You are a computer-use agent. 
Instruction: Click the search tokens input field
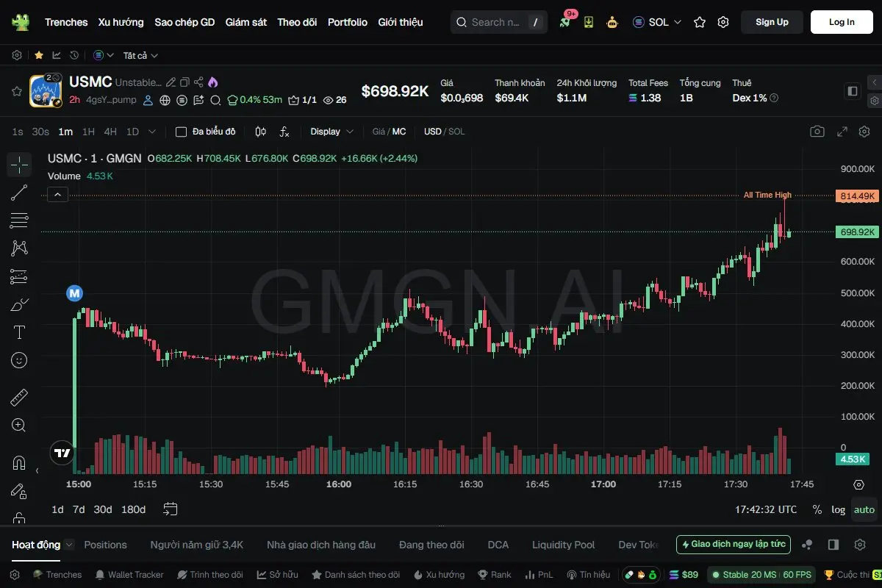point(498,22)
